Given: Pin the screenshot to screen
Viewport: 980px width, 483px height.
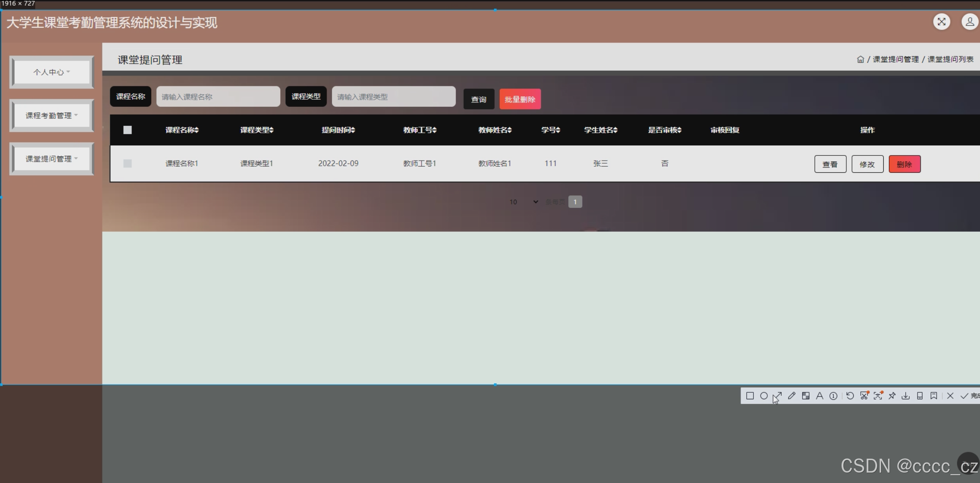Looking at the screenshot, I should 892,396.
